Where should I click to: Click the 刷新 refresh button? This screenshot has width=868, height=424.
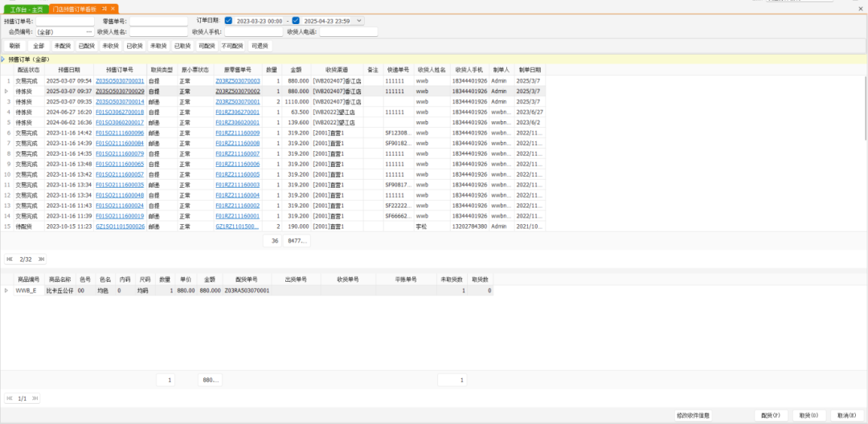(15, 46)
